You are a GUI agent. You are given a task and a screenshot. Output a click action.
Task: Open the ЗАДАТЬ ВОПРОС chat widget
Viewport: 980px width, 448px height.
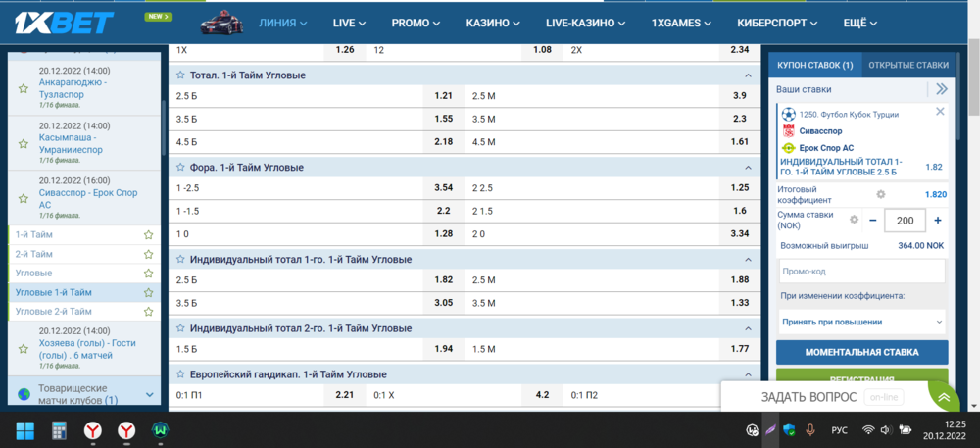(810, 397)
